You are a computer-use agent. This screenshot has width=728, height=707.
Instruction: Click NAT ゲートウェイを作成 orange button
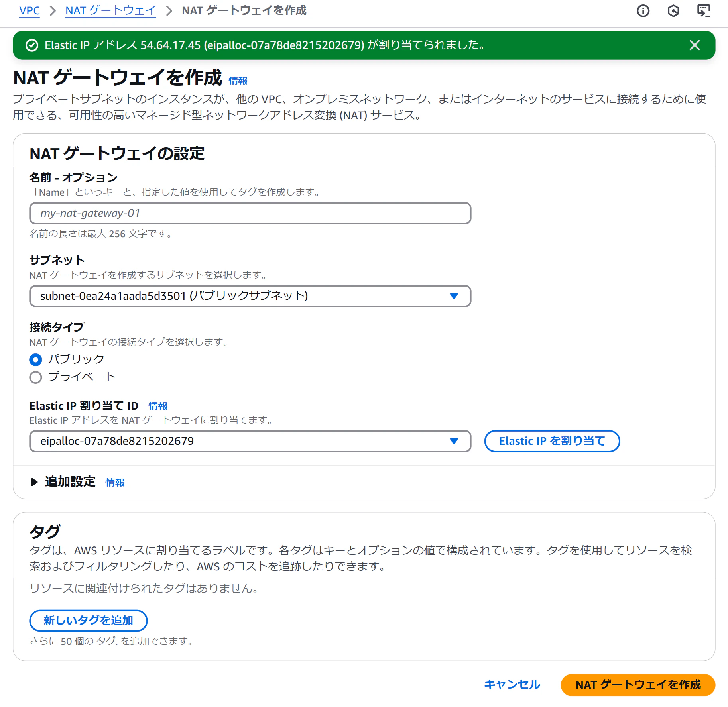pyautogui.click(x=638, y=685)
